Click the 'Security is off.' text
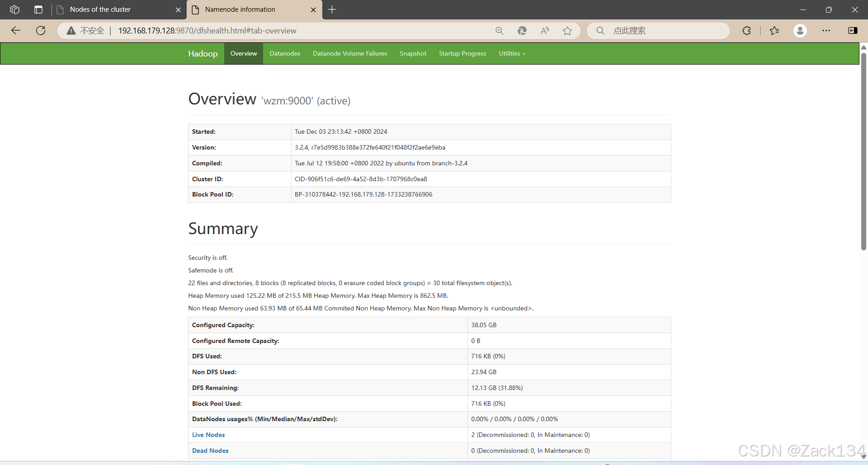This screenshot has width=868, height=465. point(208,258)
